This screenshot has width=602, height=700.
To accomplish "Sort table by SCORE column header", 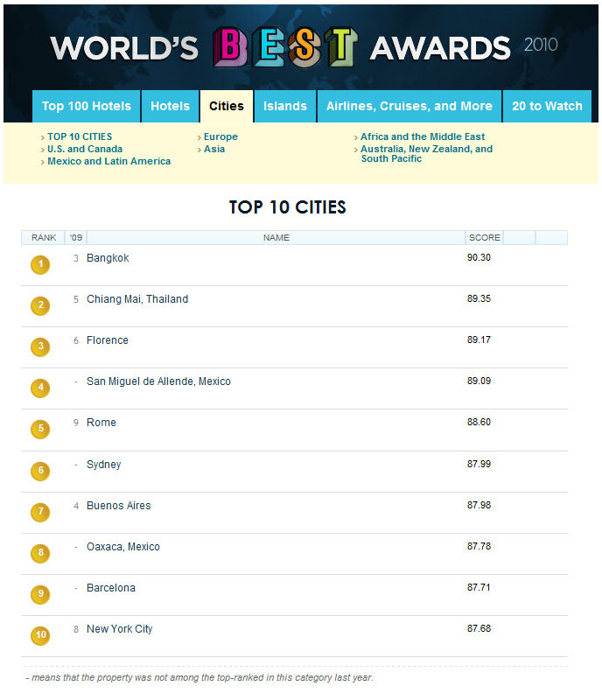I will [484, 237].
